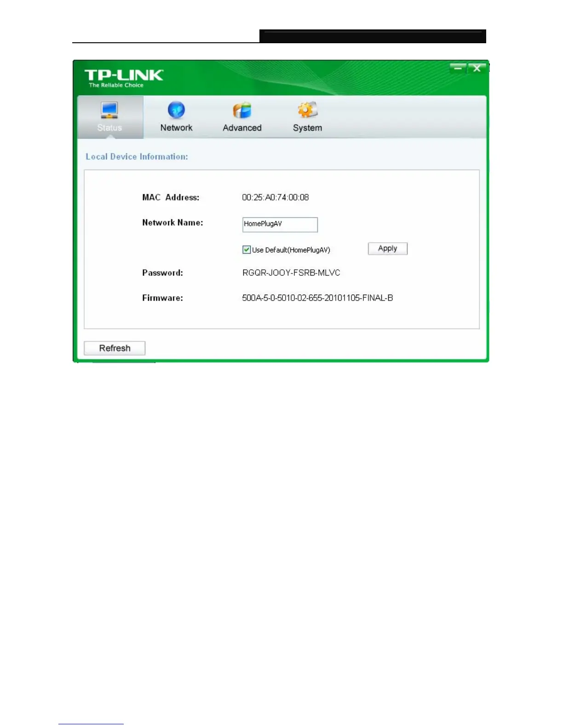This screenshot has height=728, width=563.
Task: Select the Status tab label
Action: click(x=109, y=128)
